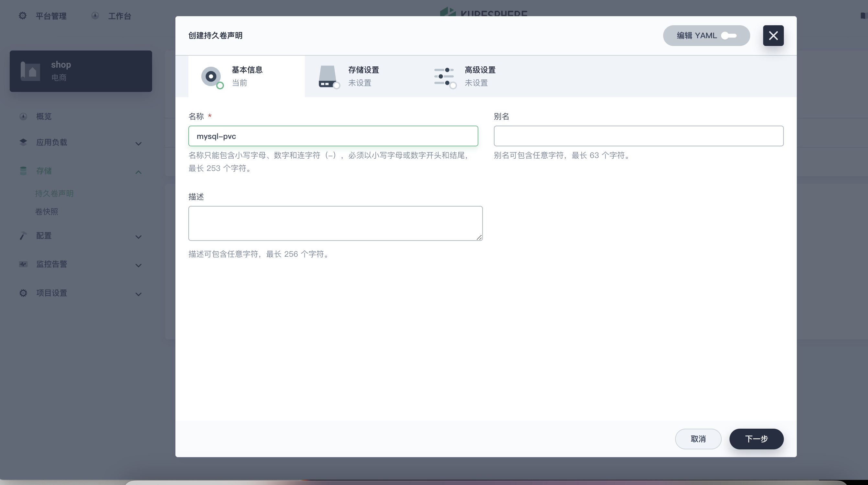Click the 存储 database icon
Viewport: 868px width, 485px height.
23,171
